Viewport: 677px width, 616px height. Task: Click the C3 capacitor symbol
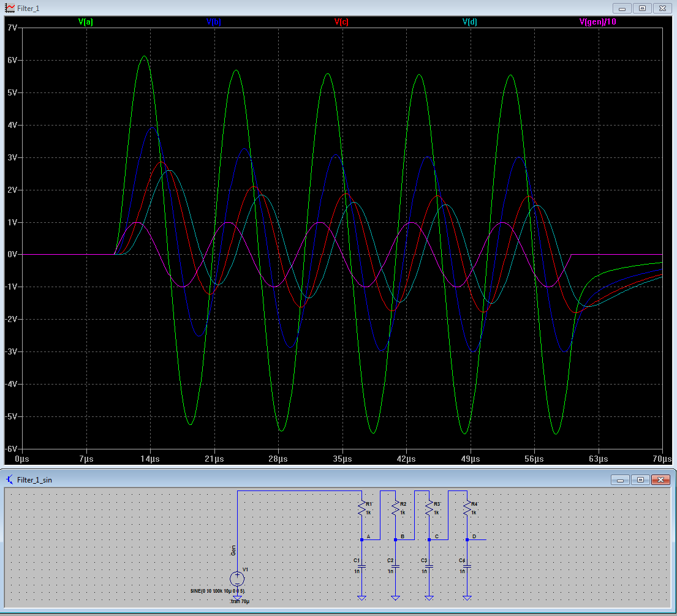tap(429, 566)
